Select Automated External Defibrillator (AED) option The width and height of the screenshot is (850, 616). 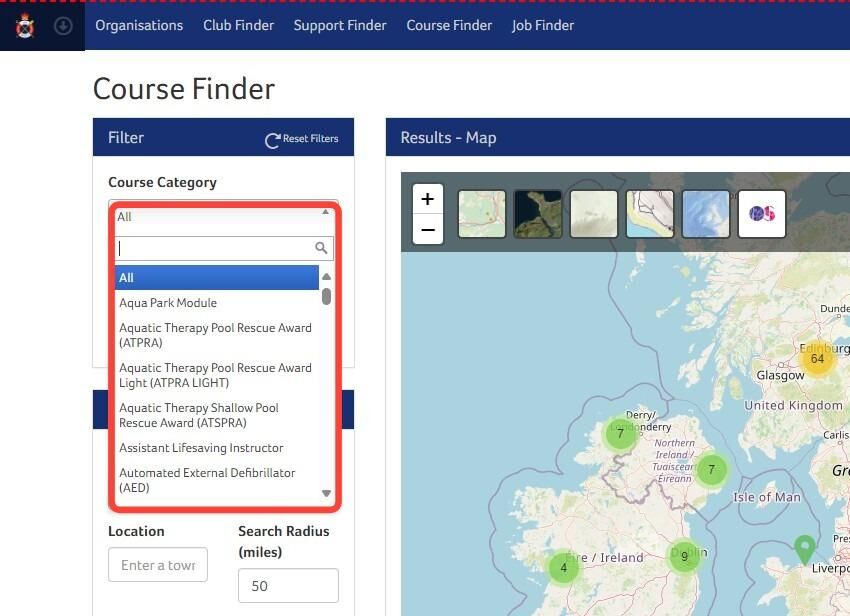click(217, 480)
